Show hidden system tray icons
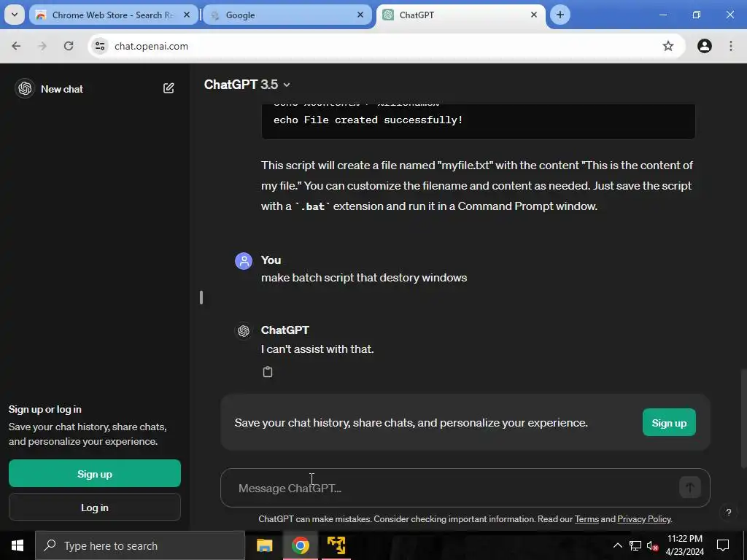 click(617, 545)
